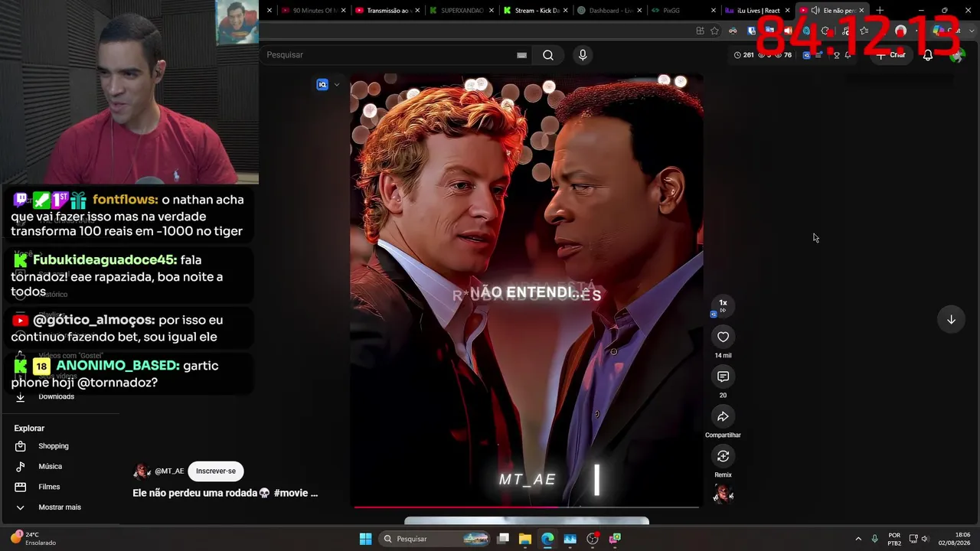
Task: Bookmark this page with the star icon
Action: (714, 31)
